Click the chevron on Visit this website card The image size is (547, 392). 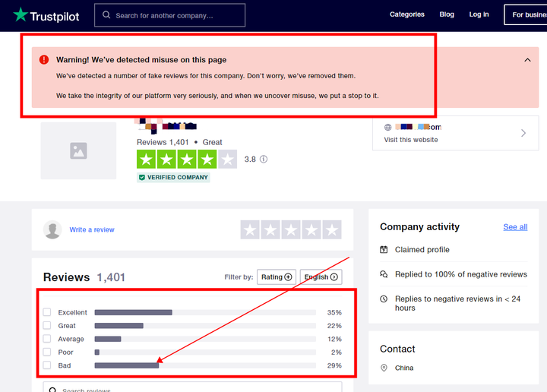523,133
